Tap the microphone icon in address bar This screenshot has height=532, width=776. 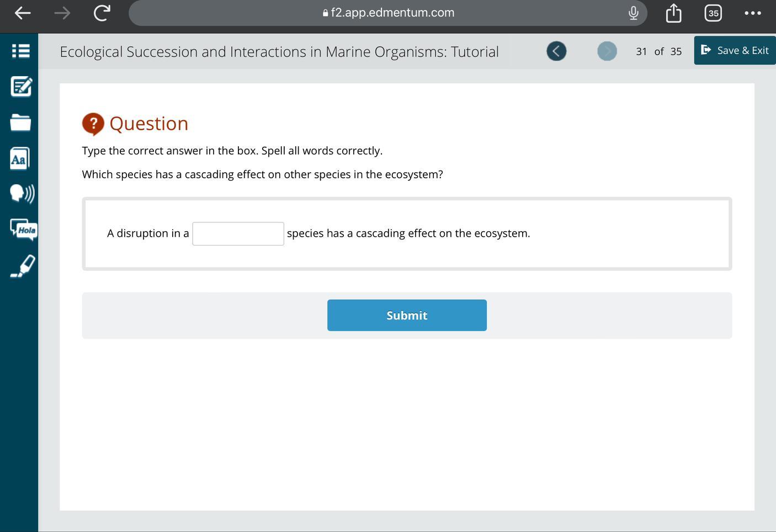tap(633, 13)
